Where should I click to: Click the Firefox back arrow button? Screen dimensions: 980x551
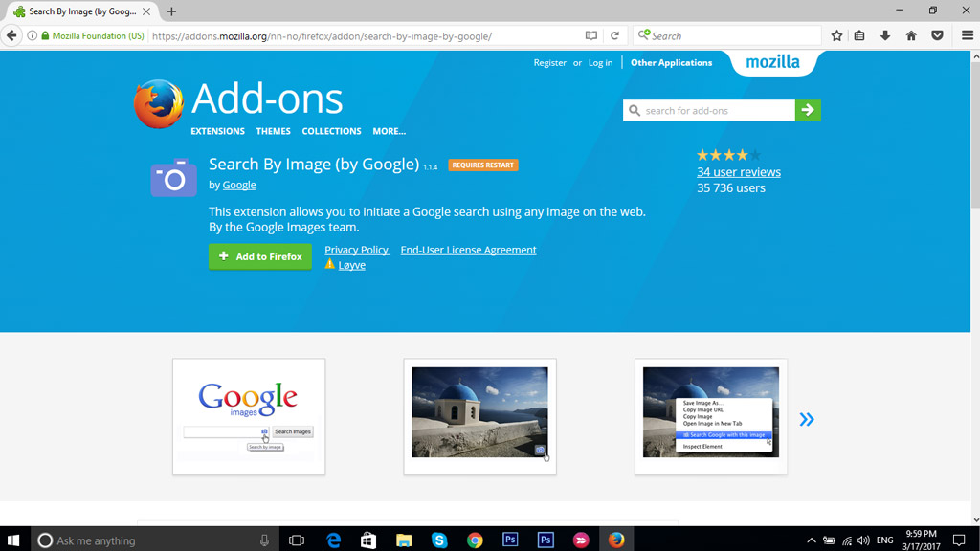pyautogui.click(x=12, y=35)
